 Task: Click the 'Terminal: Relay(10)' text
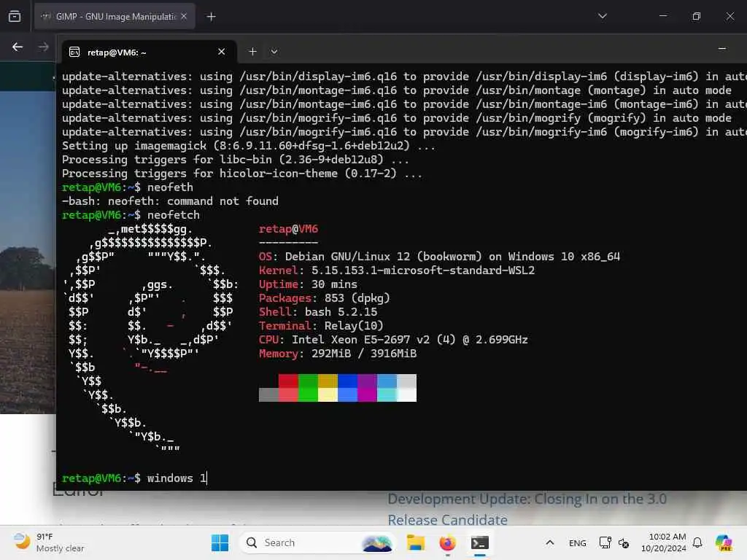coord(321,326)
